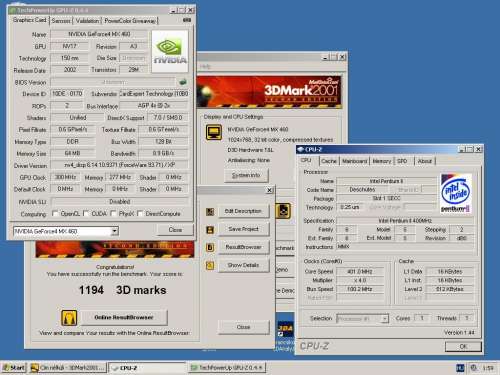The width and height of the screenshot is (500, 375).
Task: Click the tray icon beside the clock
Action: coord(473,368)
